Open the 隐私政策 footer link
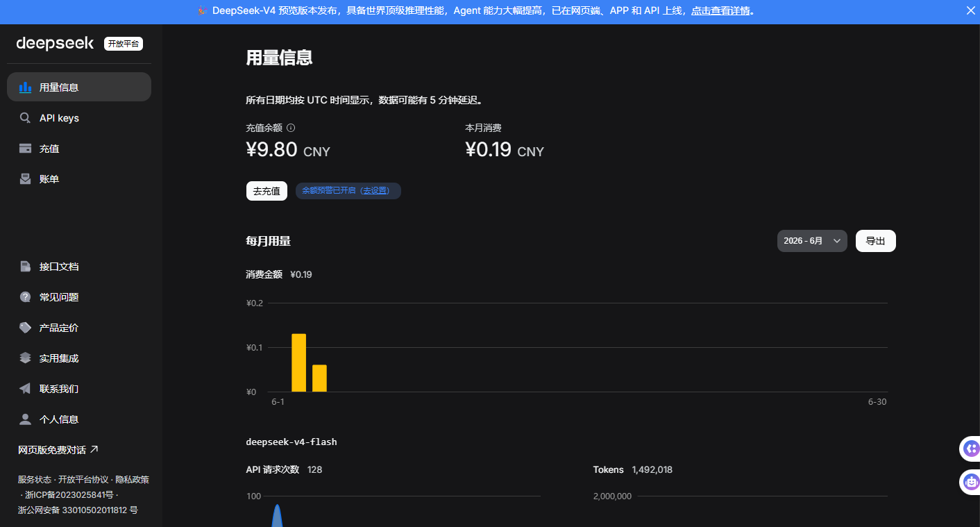Screen dimensions: 980x527 (132, 479)
